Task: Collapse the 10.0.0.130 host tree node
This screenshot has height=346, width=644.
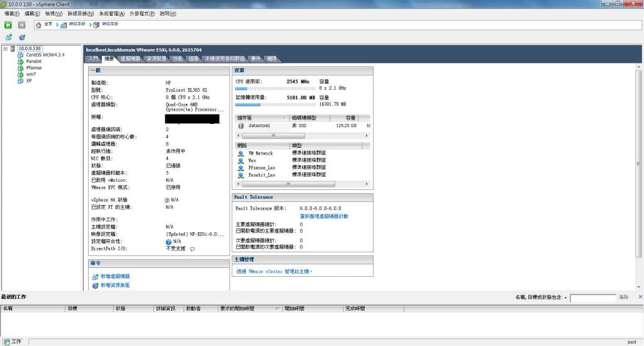Action: [6, 48]
